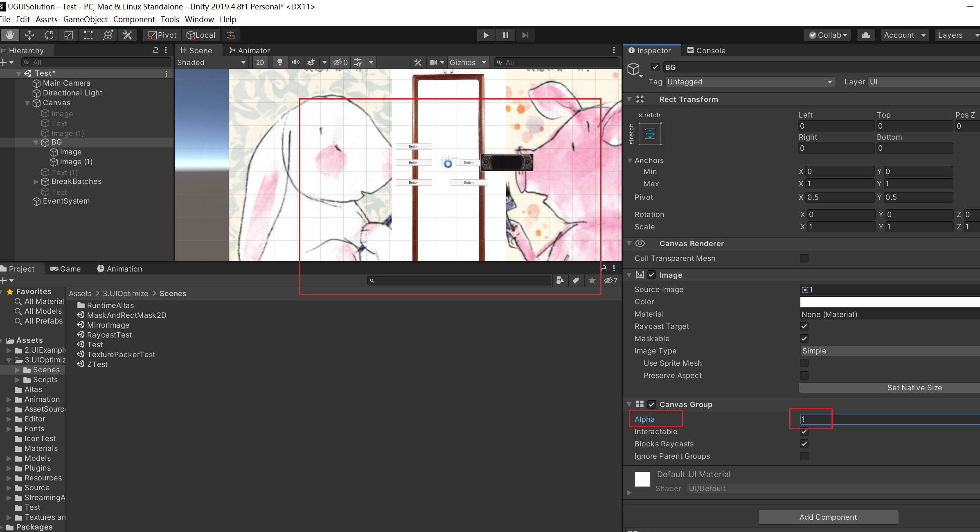Select the Move tool

coord(29,35)
